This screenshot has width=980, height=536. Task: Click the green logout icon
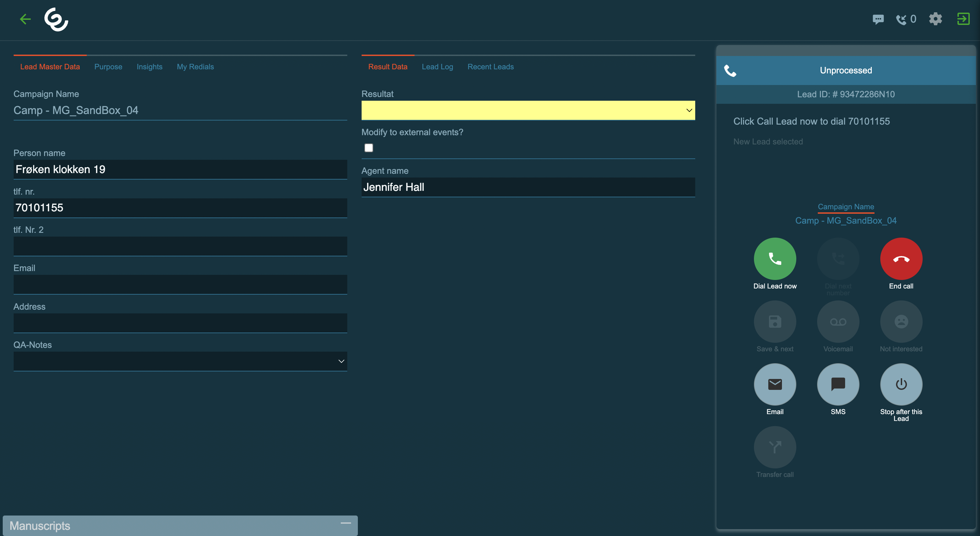click(963, 19)
